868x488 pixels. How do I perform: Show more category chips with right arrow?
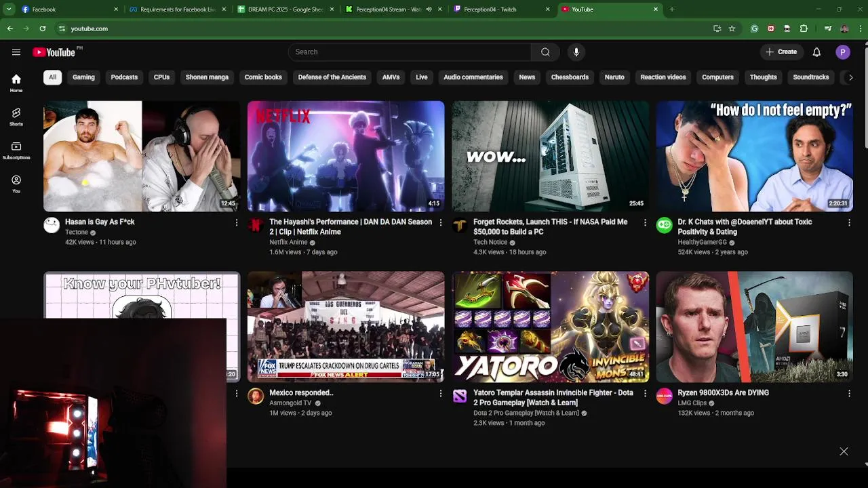coord(850,77)
